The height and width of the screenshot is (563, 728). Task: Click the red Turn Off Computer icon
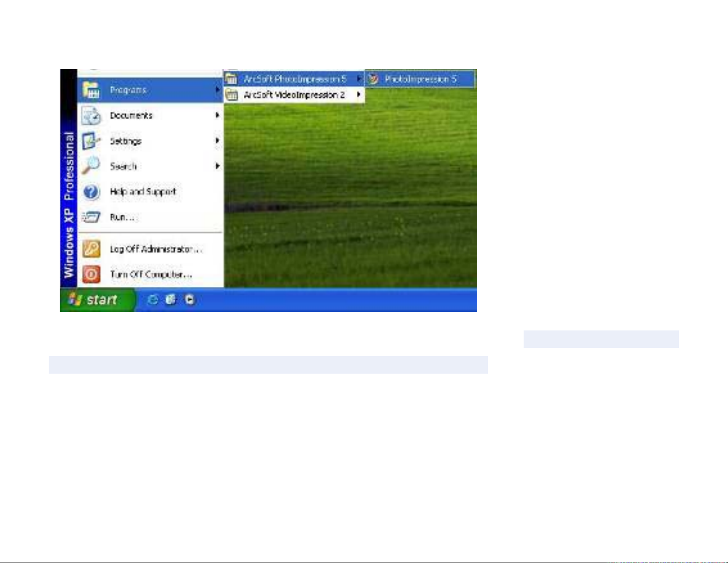pyautogui.click(x=91, y=274)
